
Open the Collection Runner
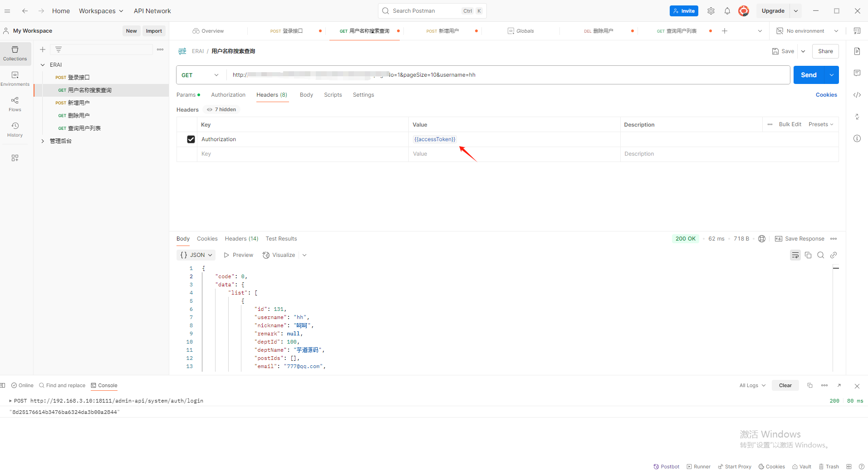tap(698, 467)
